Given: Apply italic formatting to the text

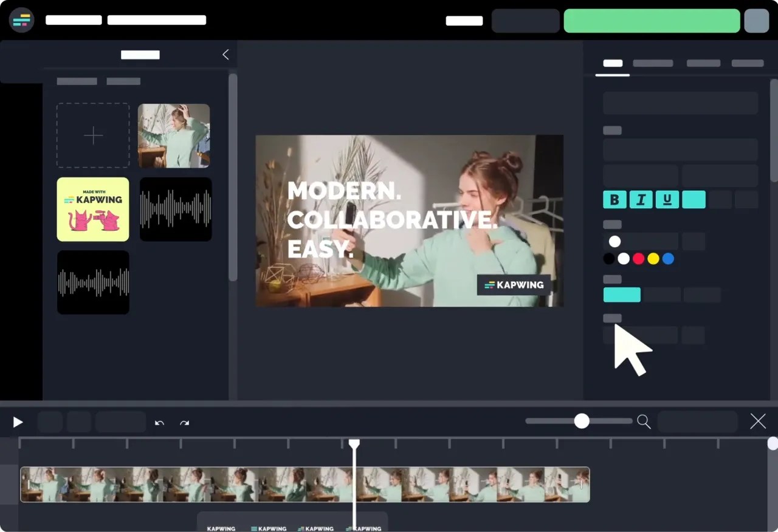Looking at the screenshot, I should coord(641,199).
